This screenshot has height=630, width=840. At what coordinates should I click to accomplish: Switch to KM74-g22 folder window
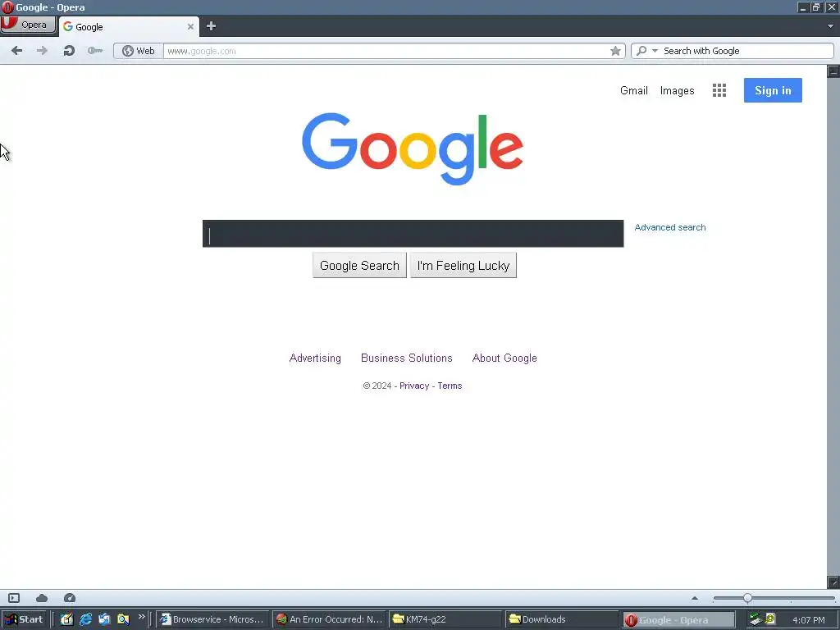click(445, 619)
